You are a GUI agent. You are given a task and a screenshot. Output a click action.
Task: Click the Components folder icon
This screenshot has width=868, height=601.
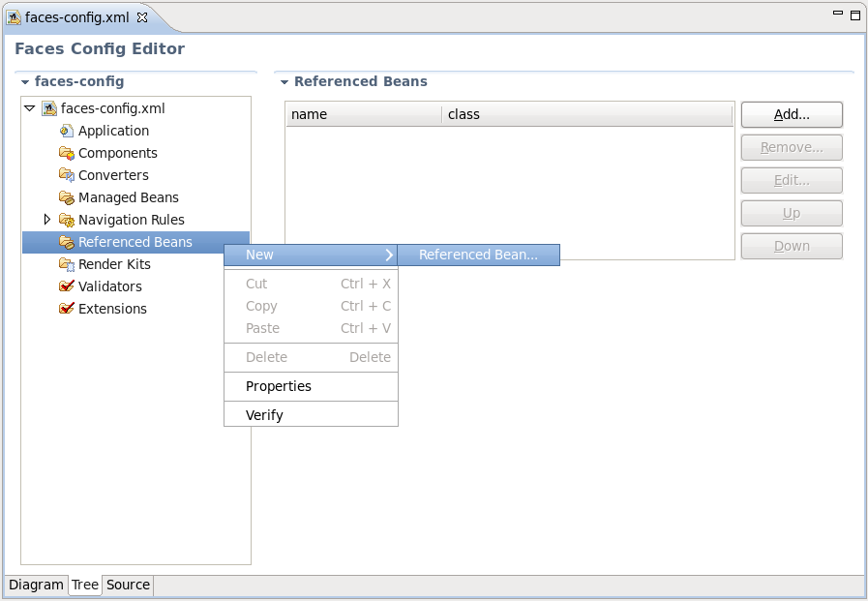coord(67,153)
